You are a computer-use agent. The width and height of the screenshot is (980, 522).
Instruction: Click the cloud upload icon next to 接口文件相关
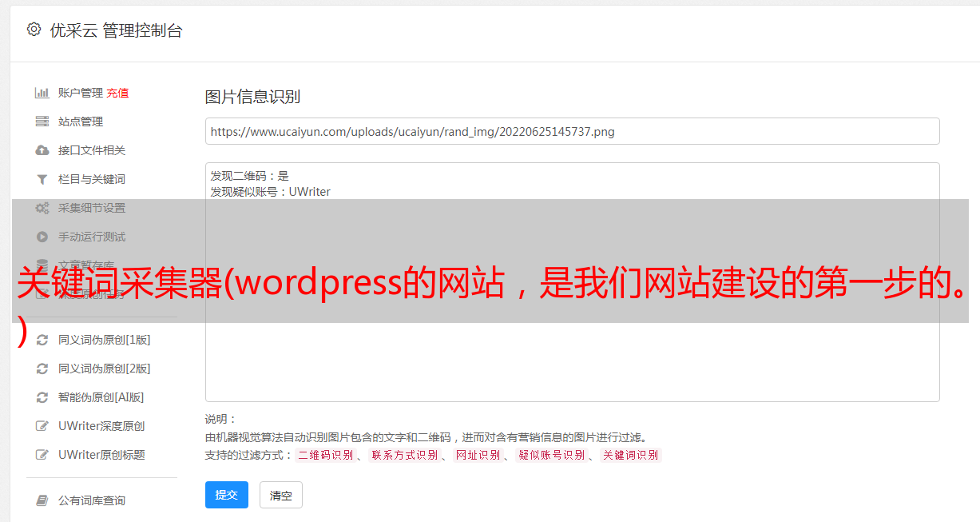click(x=42, y=150)
